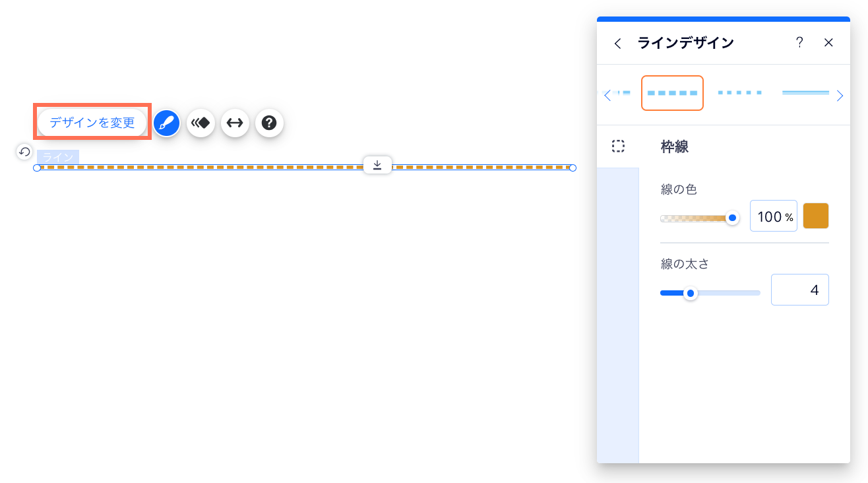Click the ラインデザイン panel title

click(x=685, y=43)
